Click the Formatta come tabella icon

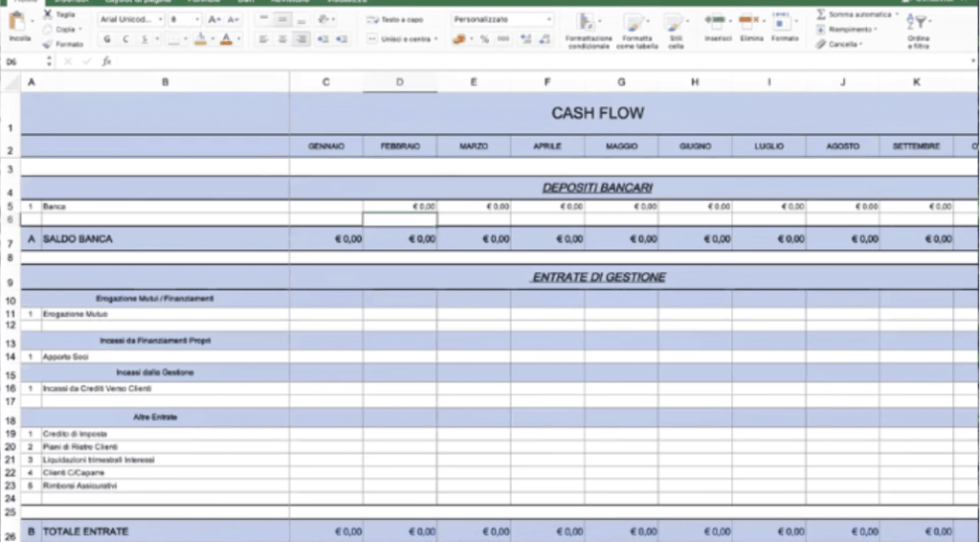(x=636, y=29)
